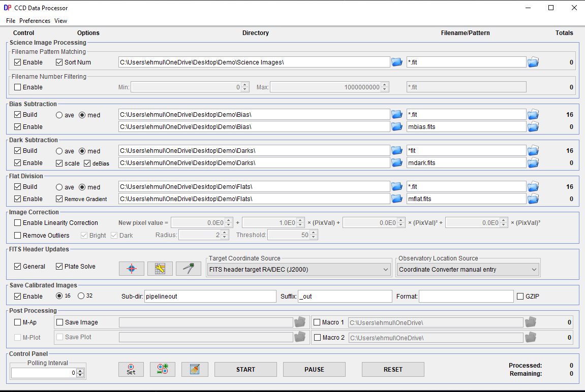Click the broom clear table icon
The width and height of the screenshot is (585, 392).
click(x=195, y=369)
